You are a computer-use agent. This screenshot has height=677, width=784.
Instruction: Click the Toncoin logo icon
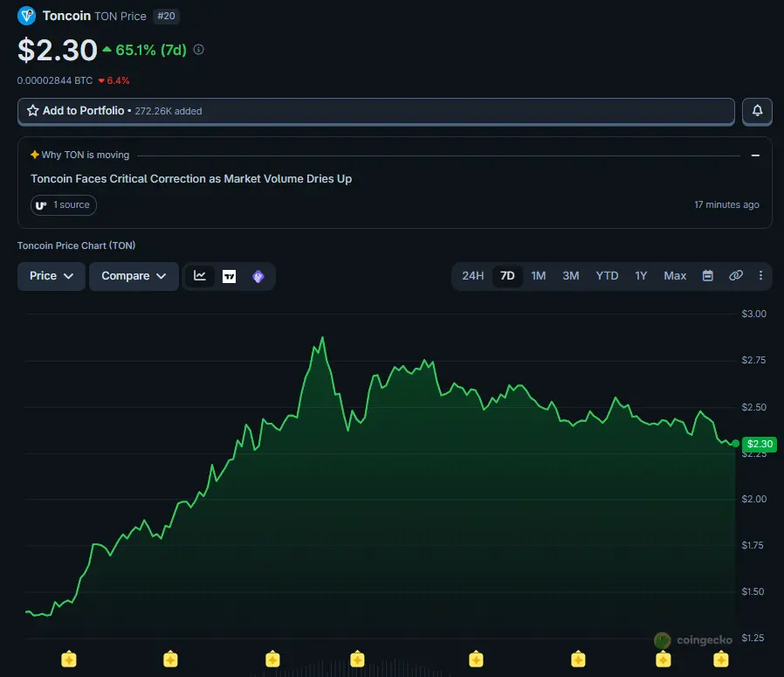26,16
